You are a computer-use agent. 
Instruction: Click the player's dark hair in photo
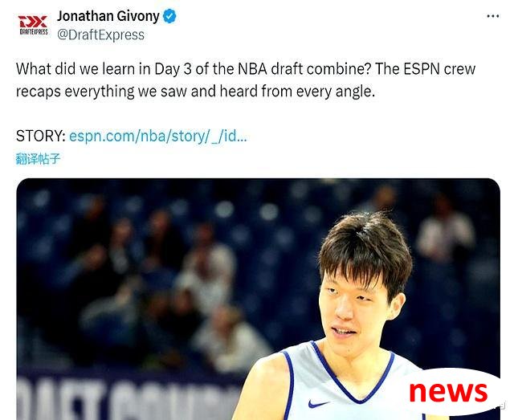coord(365,249)
